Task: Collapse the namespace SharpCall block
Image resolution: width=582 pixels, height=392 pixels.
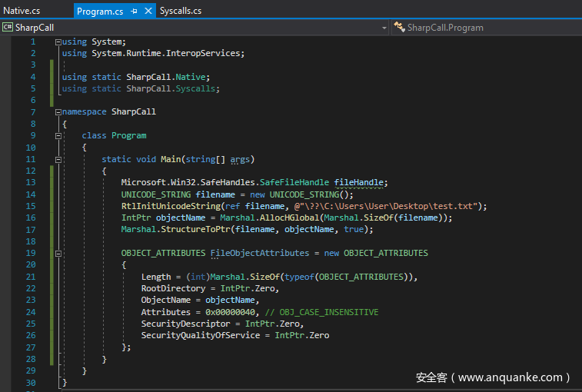Action: point(58,112)
